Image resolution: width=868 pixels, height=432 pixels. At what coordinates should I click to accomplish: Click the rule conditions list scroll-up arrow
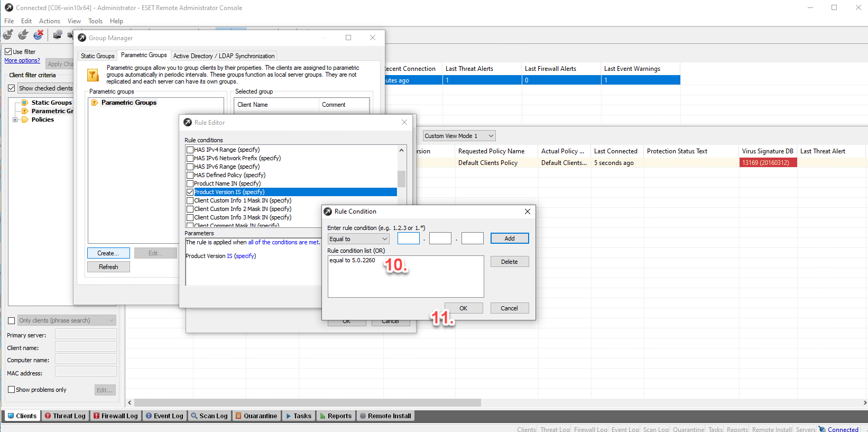tap(402, 150)
